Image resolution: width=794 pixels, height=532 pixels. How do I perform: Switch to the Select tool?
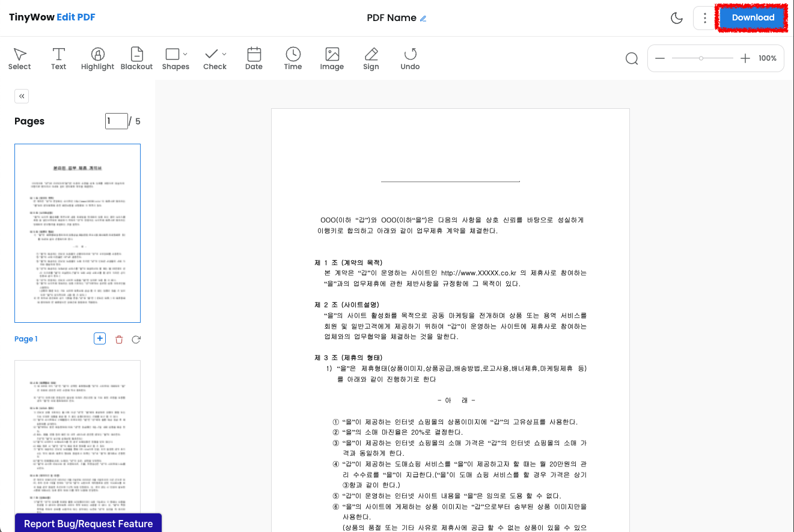click(x=19, y=58)
